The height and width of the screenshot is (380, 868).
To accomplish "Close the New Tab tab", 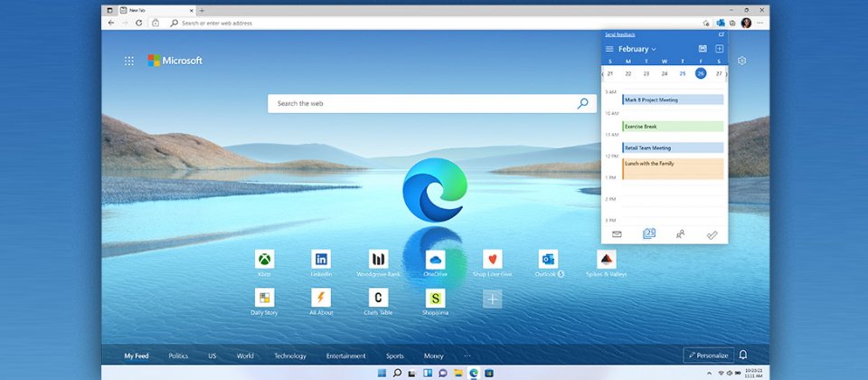I will [192, 10].
